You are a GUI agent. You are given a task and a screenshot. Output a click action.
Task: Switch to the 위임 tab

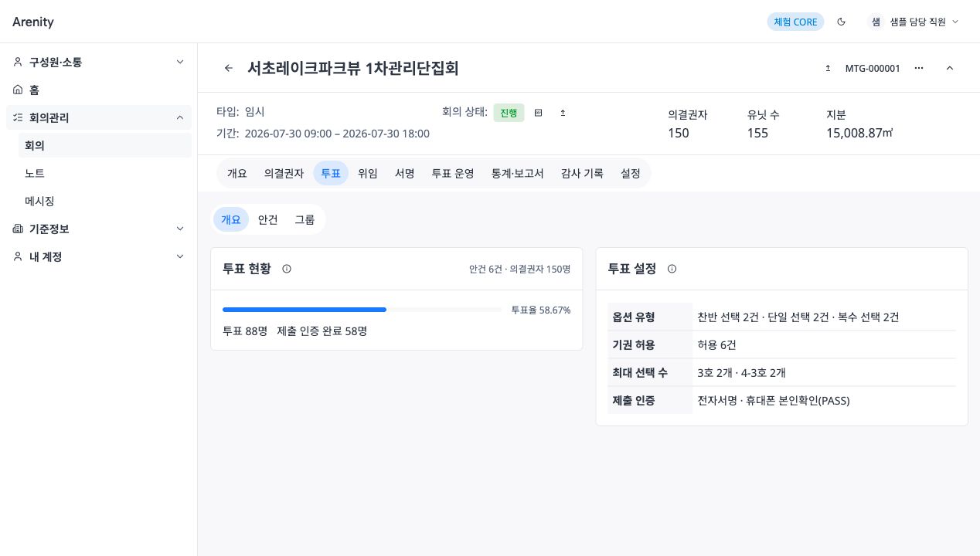368,173
